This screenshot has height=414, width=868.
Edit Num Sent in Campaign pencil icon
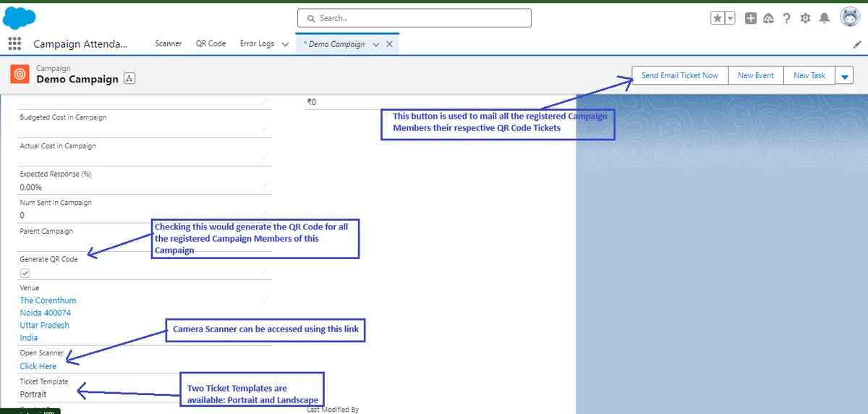click(x=265, y=214)
